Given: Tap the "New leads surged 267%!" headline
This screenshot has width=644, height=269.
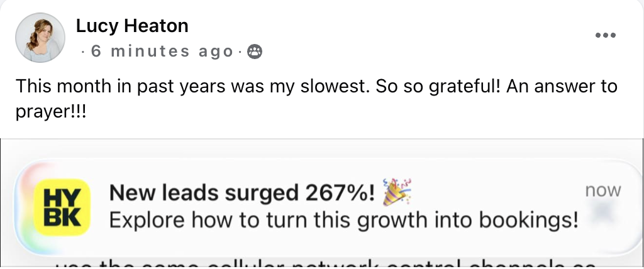Looking at the screenshot, I should point(242,192).
